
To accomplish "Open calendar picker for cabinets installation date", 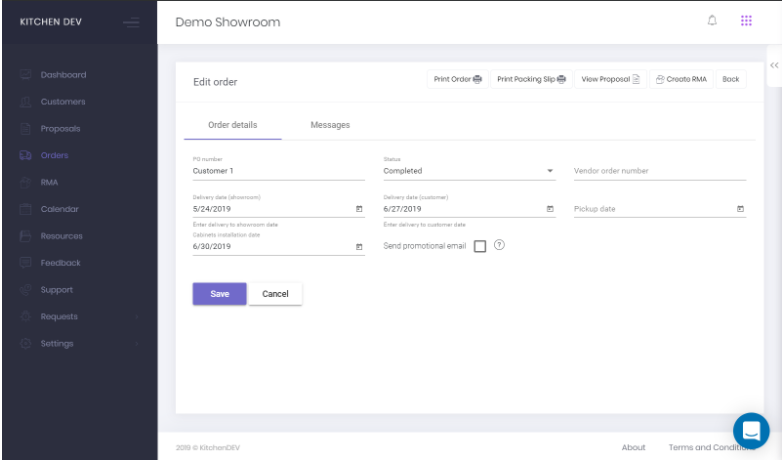I will [x=359, y=247].
